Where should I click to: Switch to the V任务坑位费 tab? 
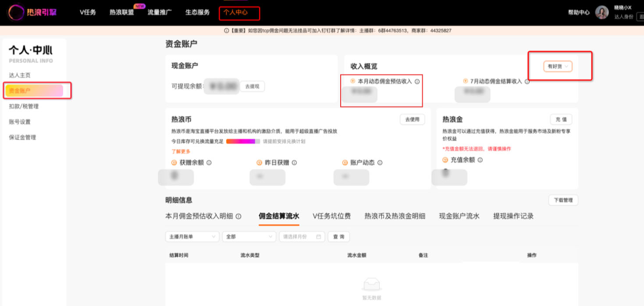coord(332,216)
